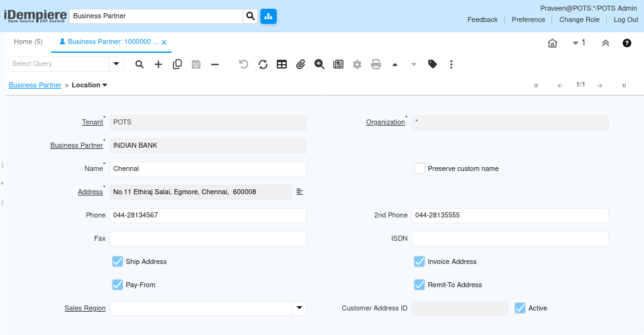
Task: Click the Organization label link
Action: (386, 123)
